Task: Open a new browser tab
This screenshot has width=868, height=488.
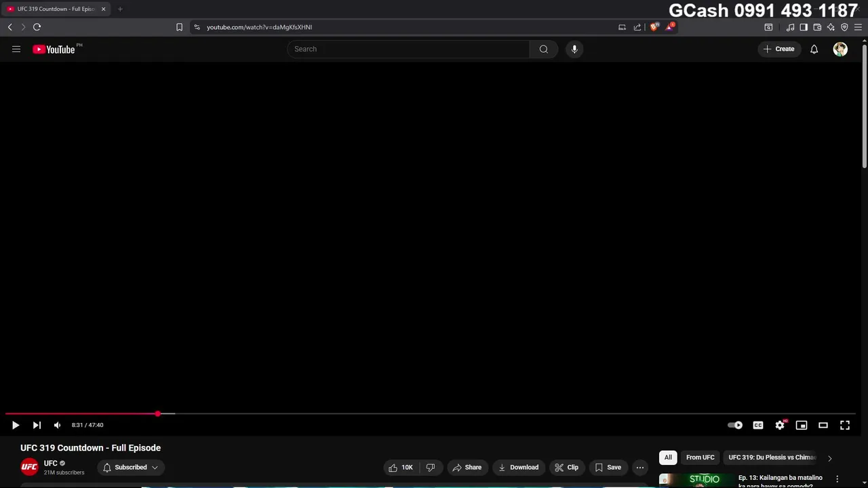Action: point(120,9)
